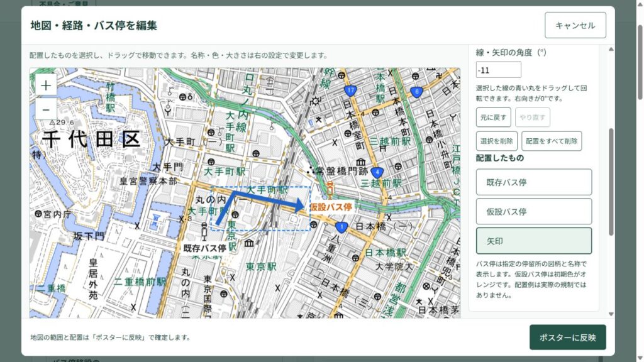Screen dimensions: 644x362
Task: Click the orange temporary bus stop icon
Action: (x=330, y=190)
